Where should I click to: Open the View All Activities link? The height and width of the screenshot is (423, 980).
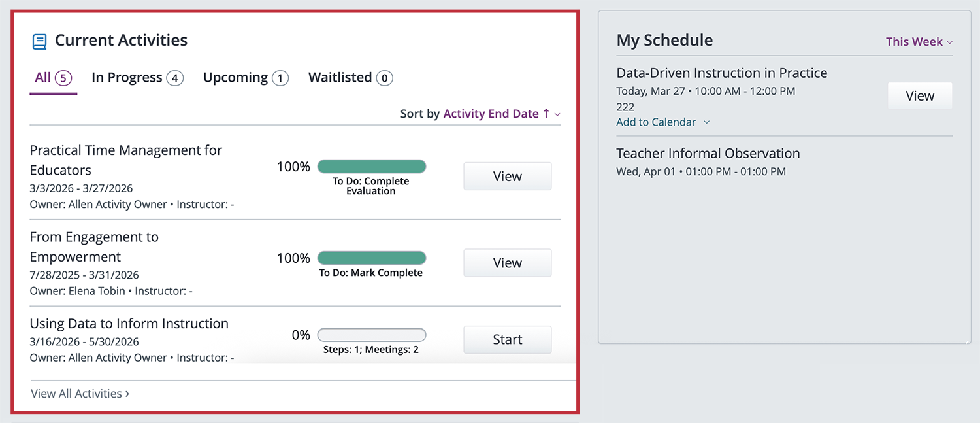click(80, 394)
